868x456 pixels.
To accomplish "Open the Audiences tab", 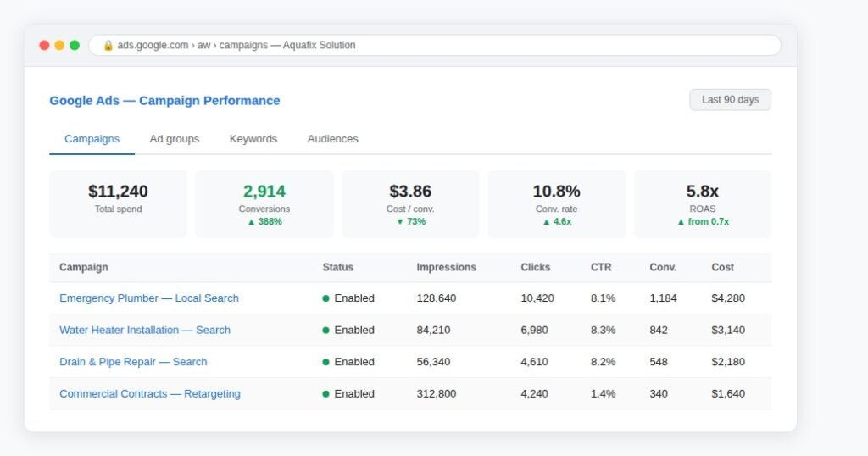I will [332, 139].
